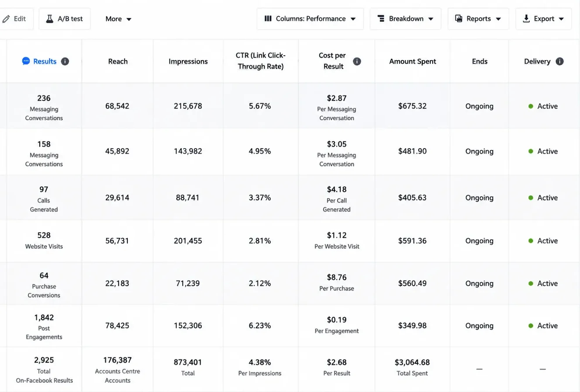Click the reach value 68,542
The image size is (580, 392).
pos(117,106)
